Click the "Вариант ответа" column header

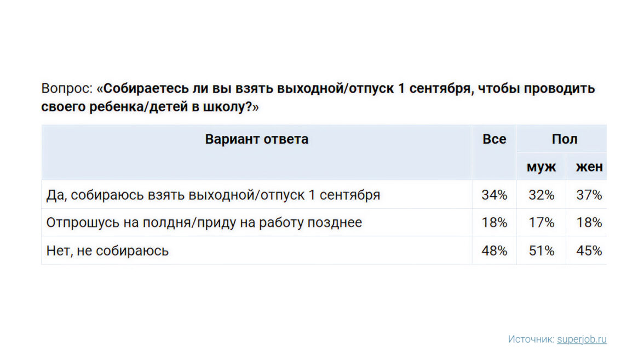click(x=256, y=139)
